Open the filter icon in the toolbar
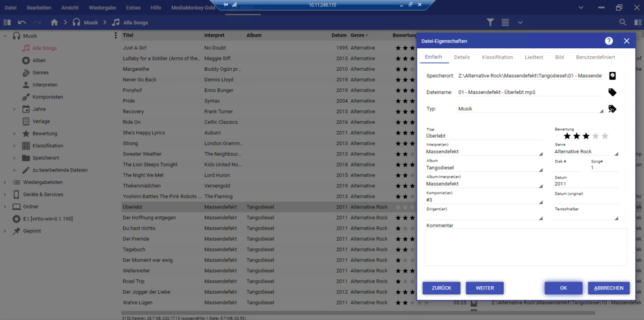Image resolution: width=644 pixels, height=320 pixels. [490, 23]
